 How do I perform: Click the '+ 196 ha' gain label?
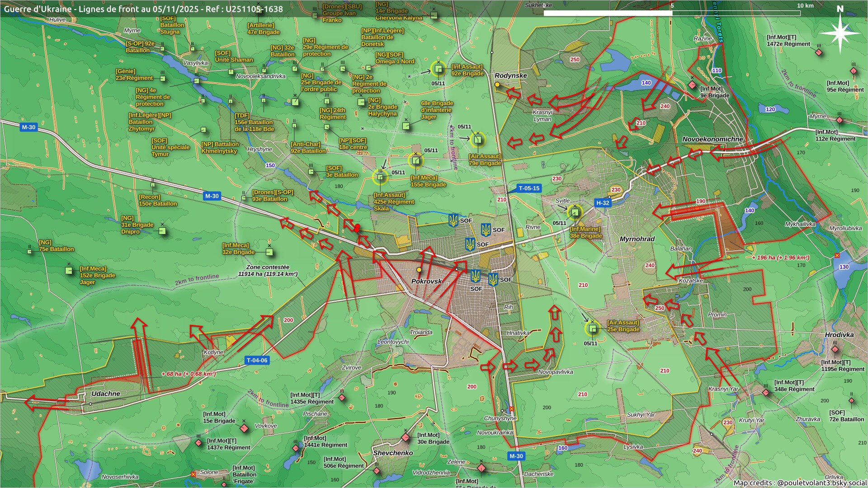pos(780,258)
